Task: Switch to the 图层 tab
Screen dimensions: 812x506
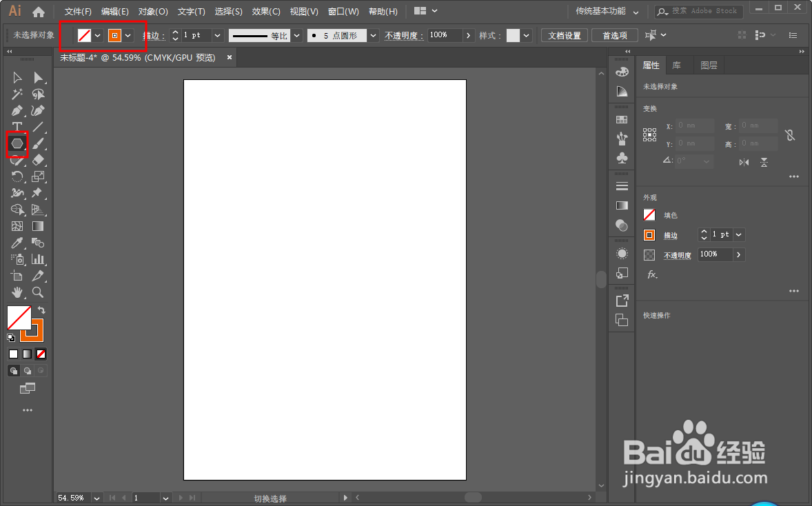Action: point(709,65)
